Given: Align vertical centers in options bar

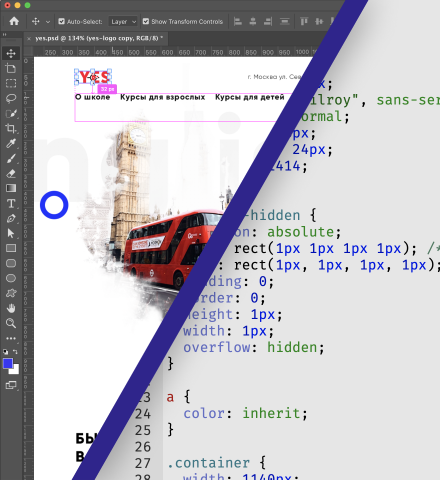Looking at the screenshot, I should (319, 21).
